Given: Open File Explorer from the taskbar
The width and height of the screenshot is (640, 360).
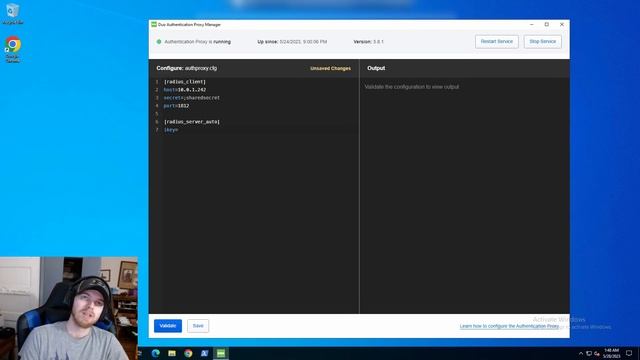Looking at the screenshot, I should pos(172,353).
